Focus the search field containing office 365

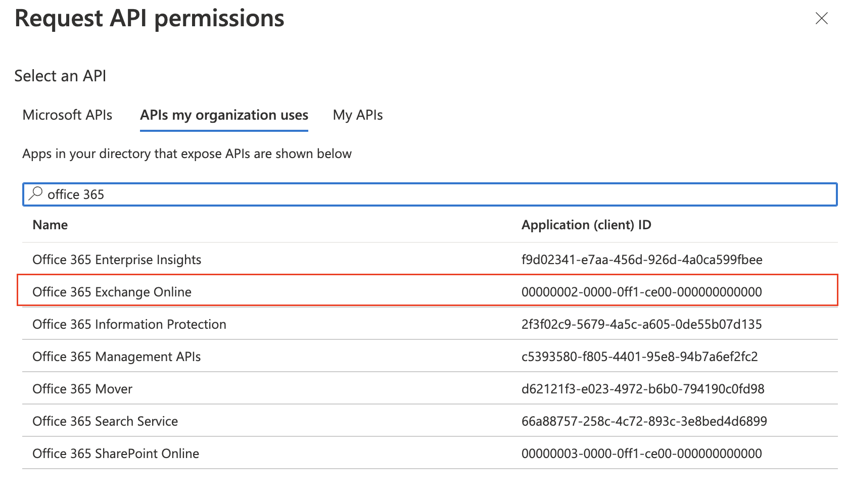tap(430, 194)
